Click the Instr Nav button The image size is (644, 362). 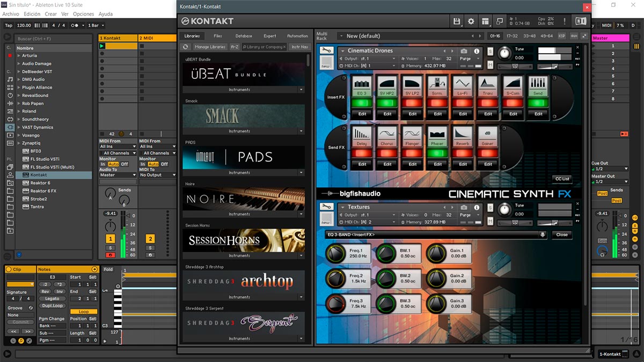(300, 47)
